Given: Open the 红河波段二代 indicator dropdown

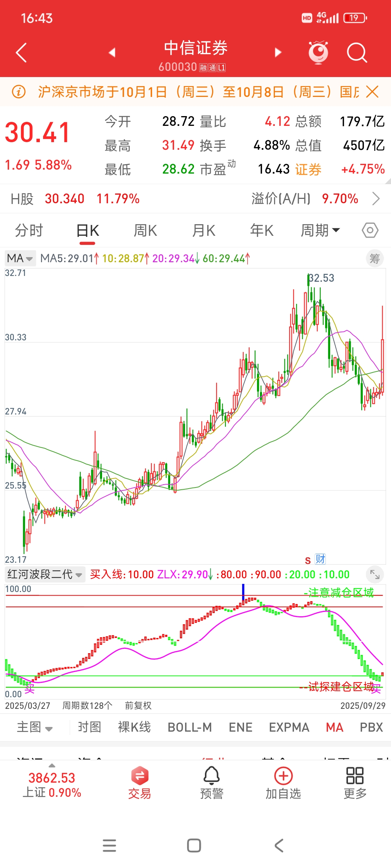Looking at the screenshot, I should tap(45, 574).
